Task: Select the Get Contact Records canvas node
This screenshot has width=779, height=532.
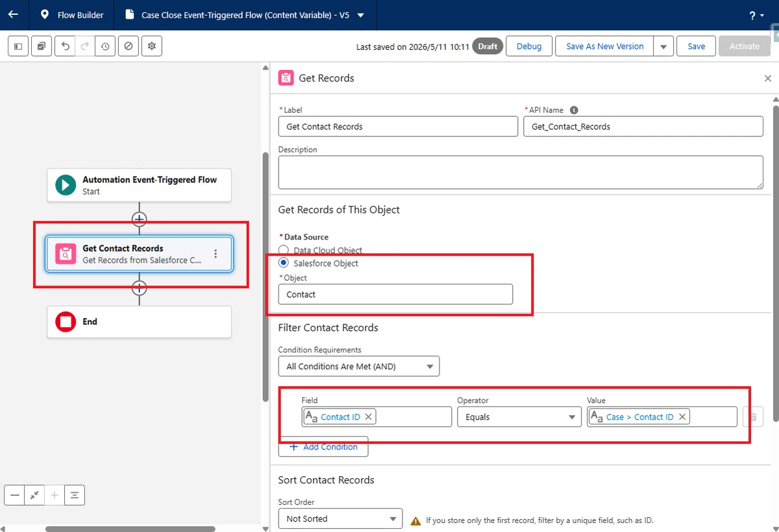Action: tap(139, 254)
